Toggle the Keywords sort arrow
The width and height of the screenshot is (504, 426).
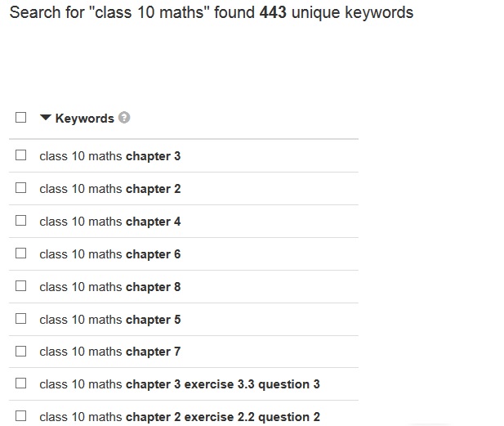pyautogui.click(x=46, y=118)
